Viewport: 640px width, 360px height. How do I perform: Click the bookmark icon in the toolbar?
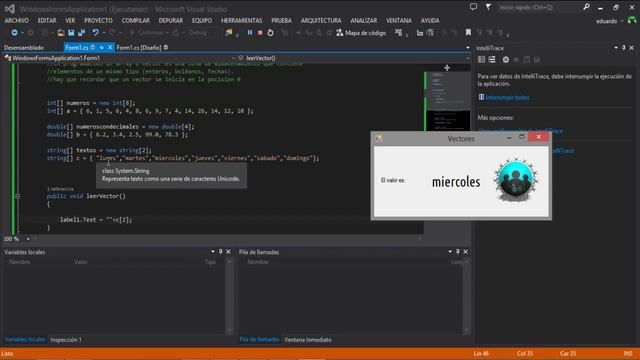tap(468, 33)
